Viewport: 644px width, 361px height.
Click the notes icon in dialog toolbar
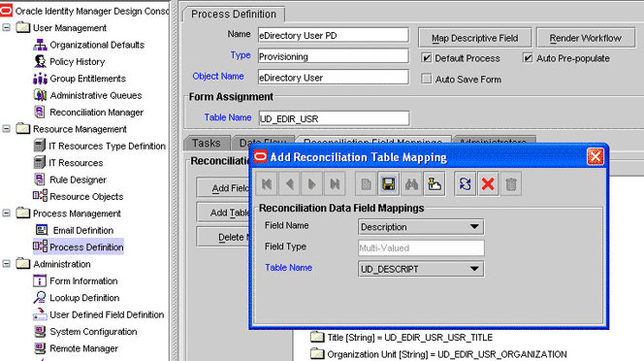pyautogui.click(x=435, y=183)
